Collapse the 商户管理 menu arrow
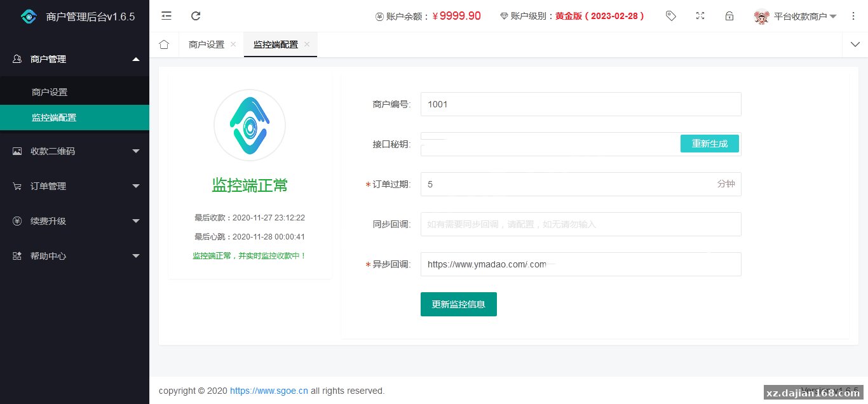 [135, 59]
